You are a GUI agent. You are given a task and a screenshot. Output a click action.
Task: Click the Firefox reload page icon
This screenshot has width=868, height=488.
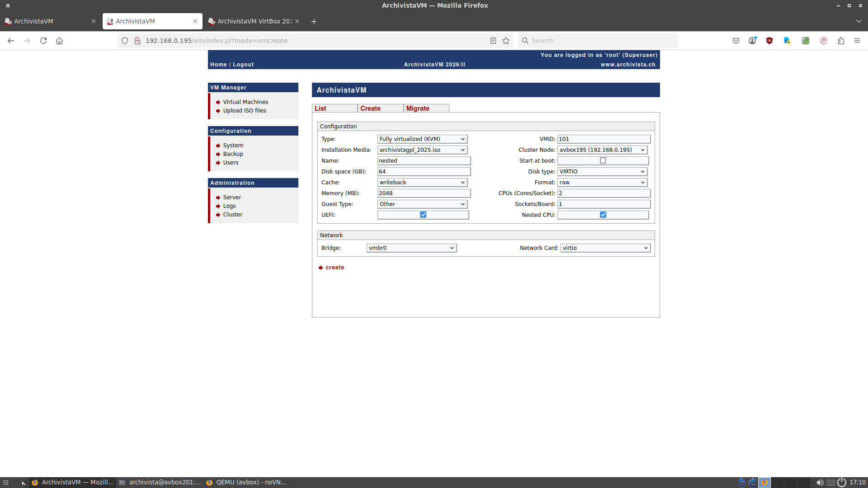click(43, 41)
